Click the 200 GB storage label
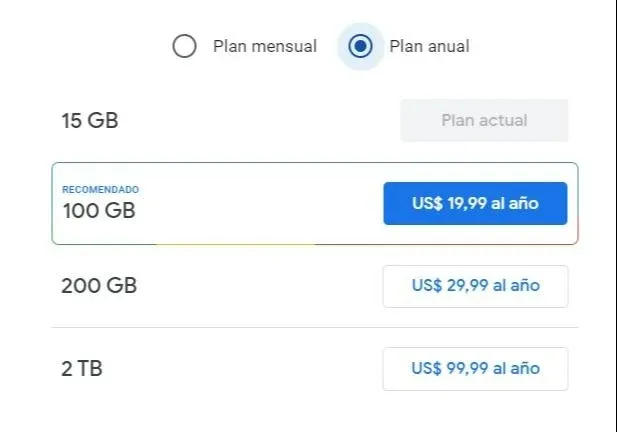The image size is (617, 432). click(99, 286)
